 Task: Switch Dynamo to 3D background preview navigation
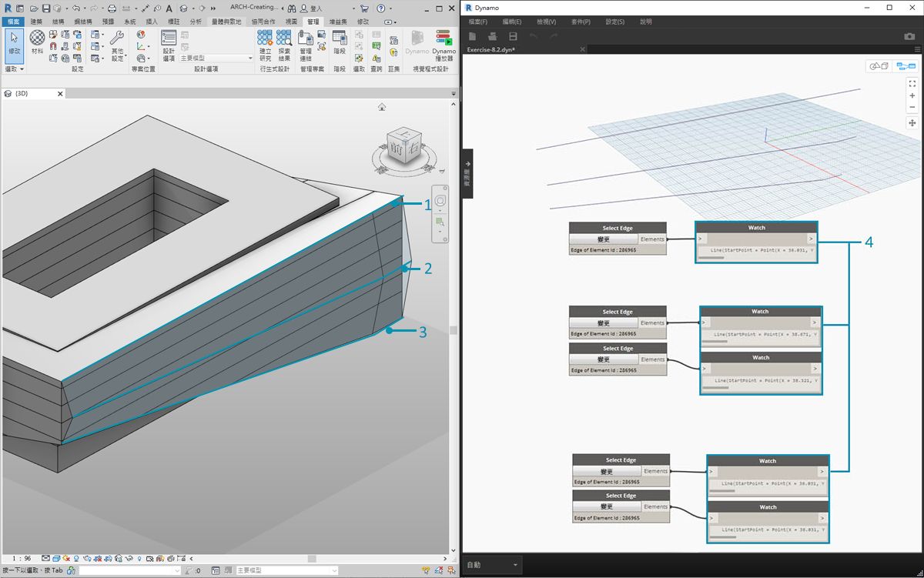(879, 66)
